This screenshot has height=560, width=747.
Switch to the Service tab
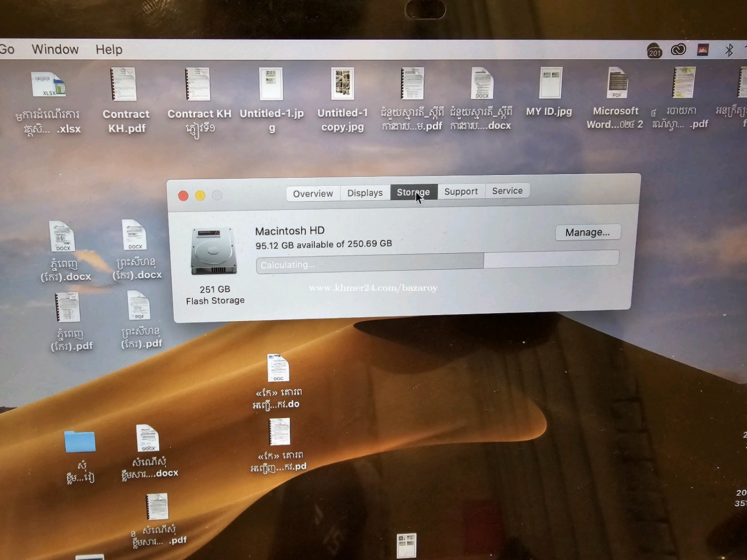click(507, 191)
